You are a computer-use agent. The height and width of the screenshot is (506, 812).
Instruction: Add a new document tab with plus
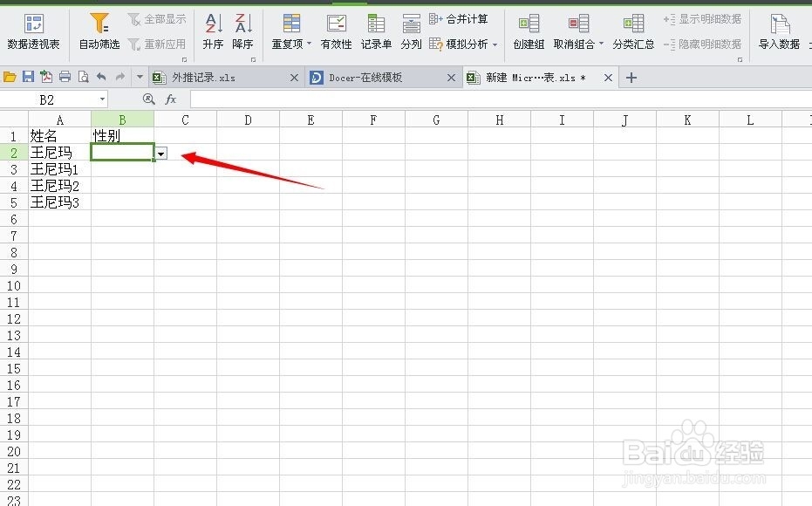(631, 78)
